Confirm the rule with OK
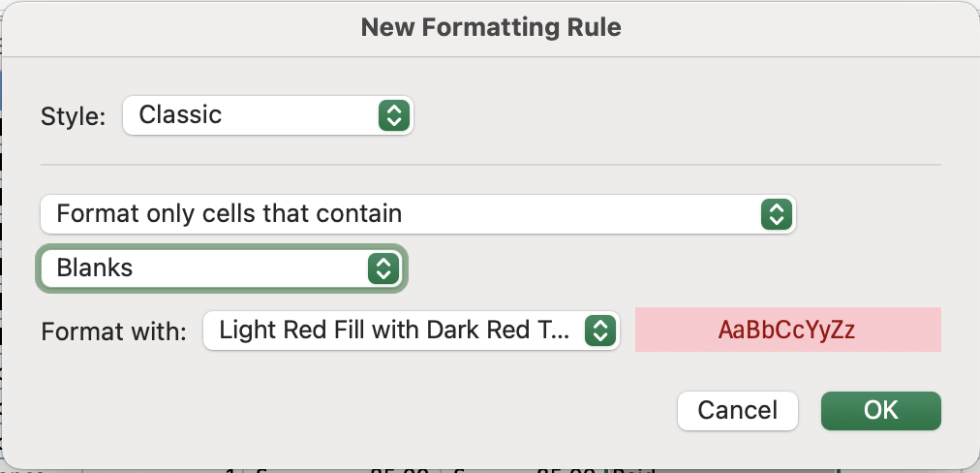This screenshot has width=980, height=473. pyautogui.click(x=880, y=410)
